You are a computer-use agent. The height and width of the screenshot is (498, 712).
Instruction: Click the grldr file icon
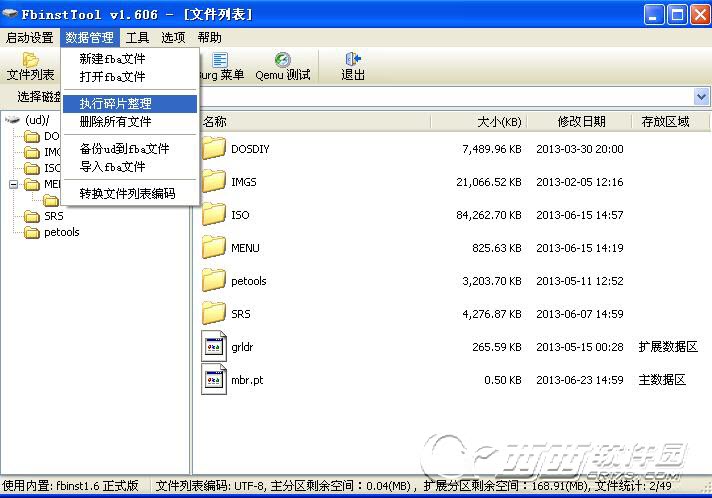tap(214, 346)
